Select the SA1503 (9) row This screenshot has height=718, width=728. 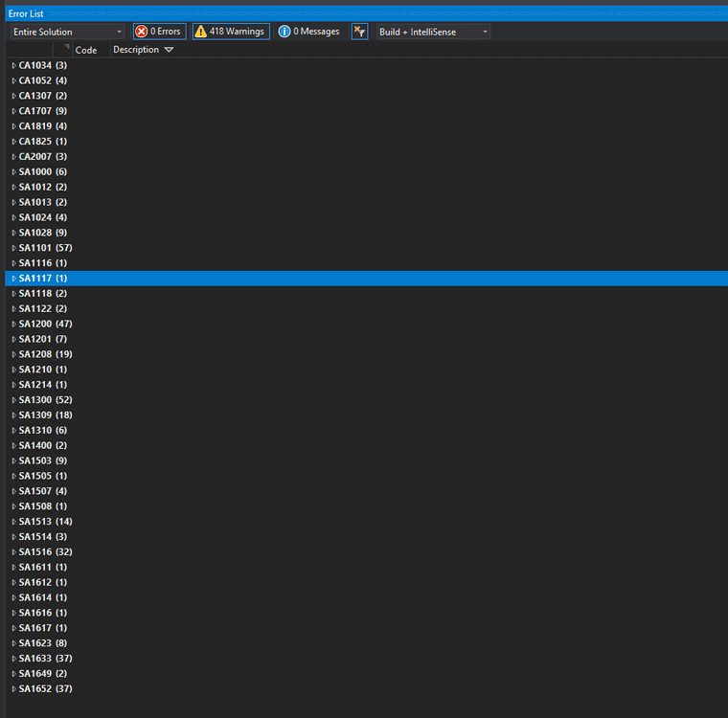[x=366, y=460]
